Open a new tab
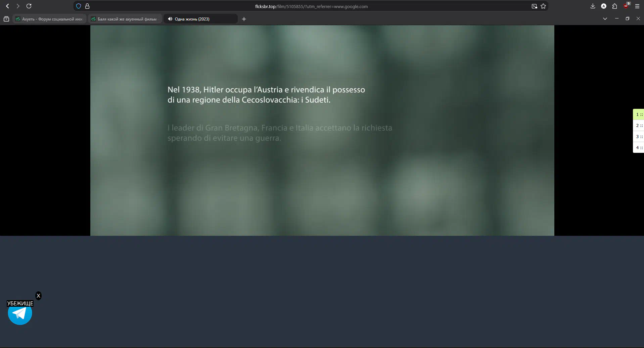Viewport: 644px width, 348px height. coord(244,19)
